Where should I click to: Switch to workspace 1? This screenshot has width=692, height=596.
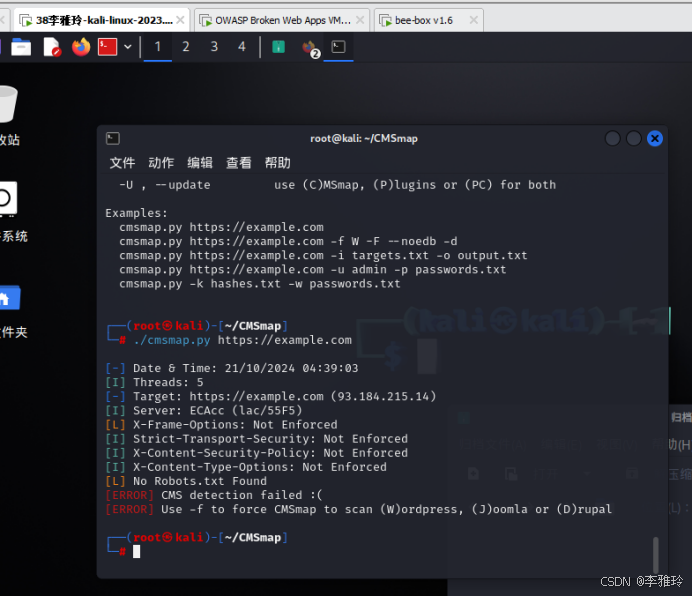[158, 47]
